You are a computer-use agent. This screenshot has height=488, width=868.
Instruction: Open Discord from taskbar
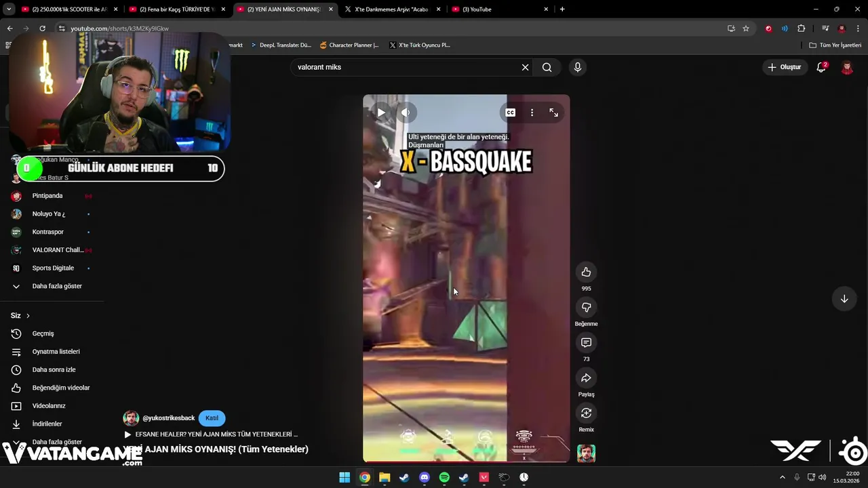425,477
